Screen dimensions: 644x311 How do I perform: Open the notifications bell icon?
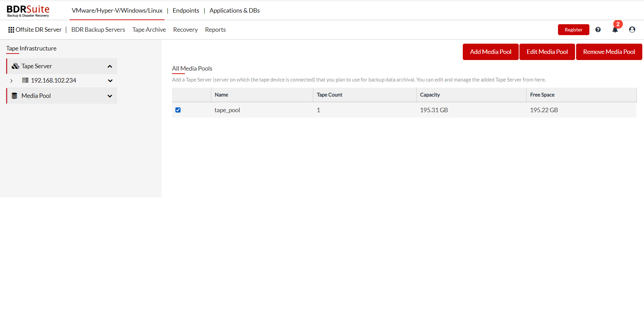tap(615, 30)
